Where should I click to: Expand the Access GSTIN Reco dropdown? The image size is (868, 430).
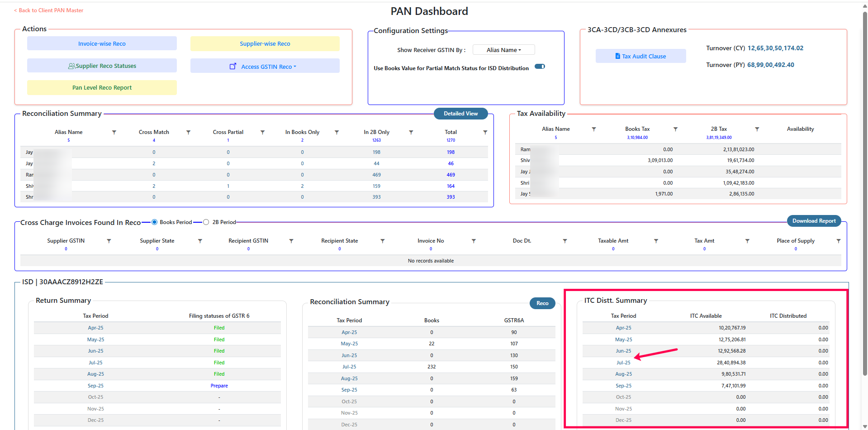(265, 66)
